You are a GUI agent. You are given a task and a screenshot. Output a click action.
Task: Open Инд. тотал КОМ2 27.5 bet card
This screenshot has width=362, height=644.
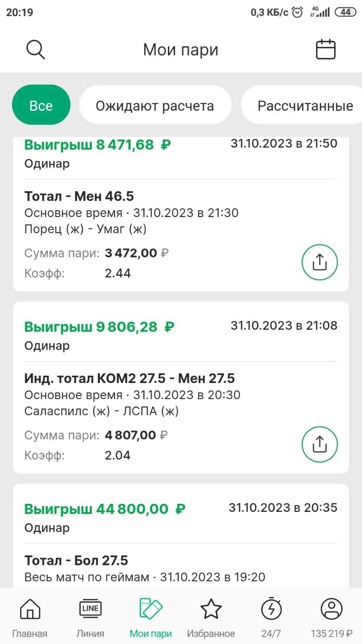click(x=129, y=378)
